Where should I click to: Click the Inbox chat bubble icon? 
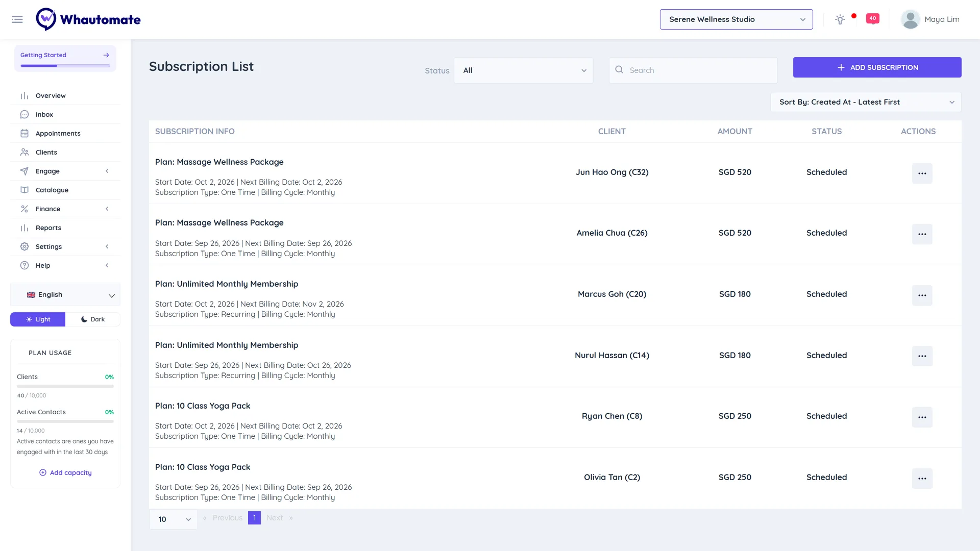click(24, 115)
